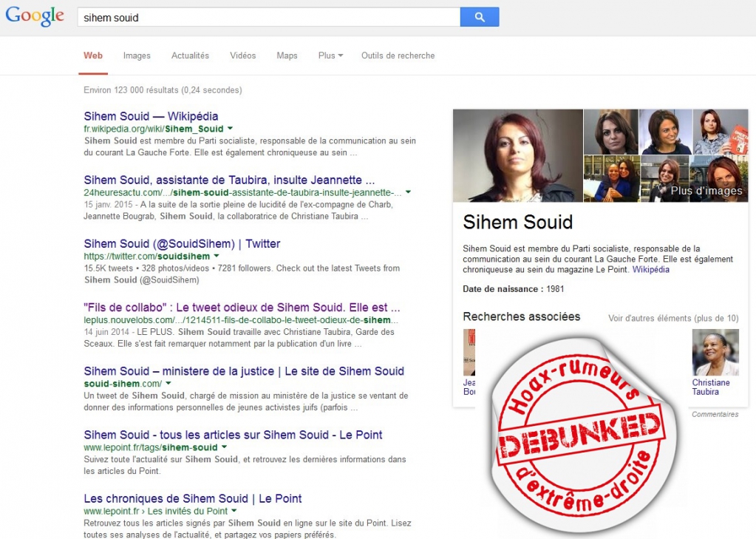Image resolution: width=756 pixels, height=539 pixels.
Task: Click the Christiane Taubira name link
Action: [711, 387]
